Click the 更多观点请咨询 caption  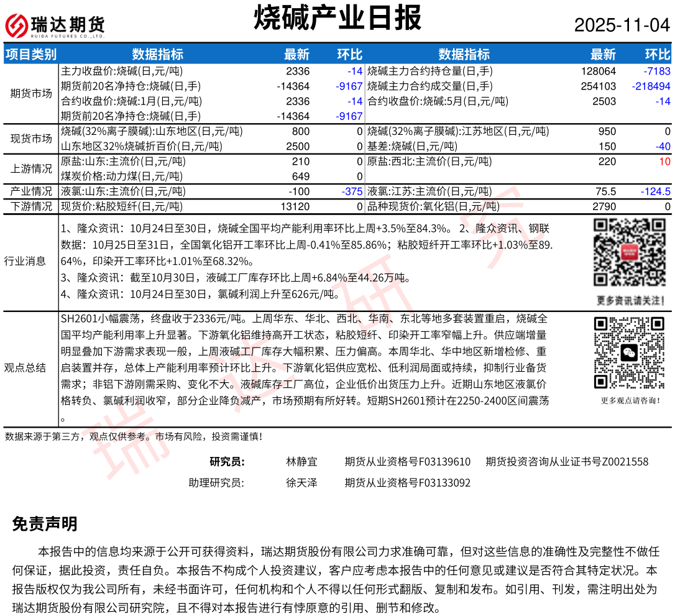[630, 400]
